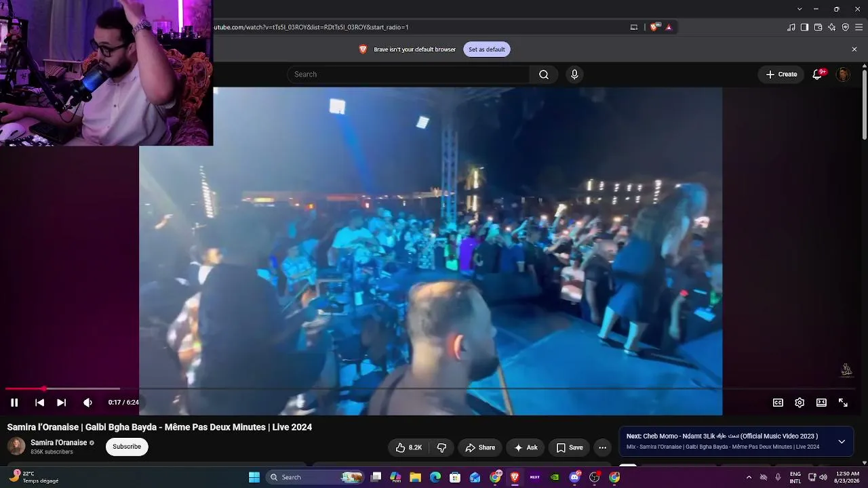This screenshot has height=488, width=868.
Task: Switch the player to theater mode
Action: [x=821, y=403]
